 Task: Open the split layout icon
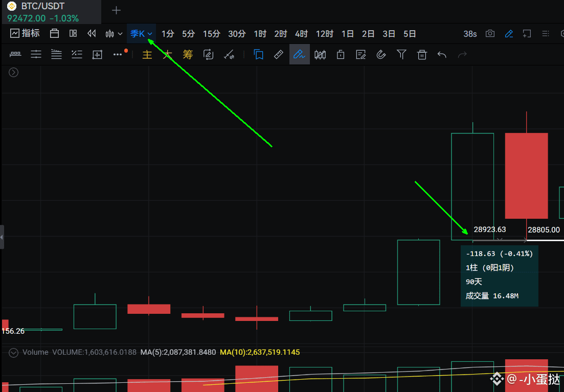click(73, 33)
